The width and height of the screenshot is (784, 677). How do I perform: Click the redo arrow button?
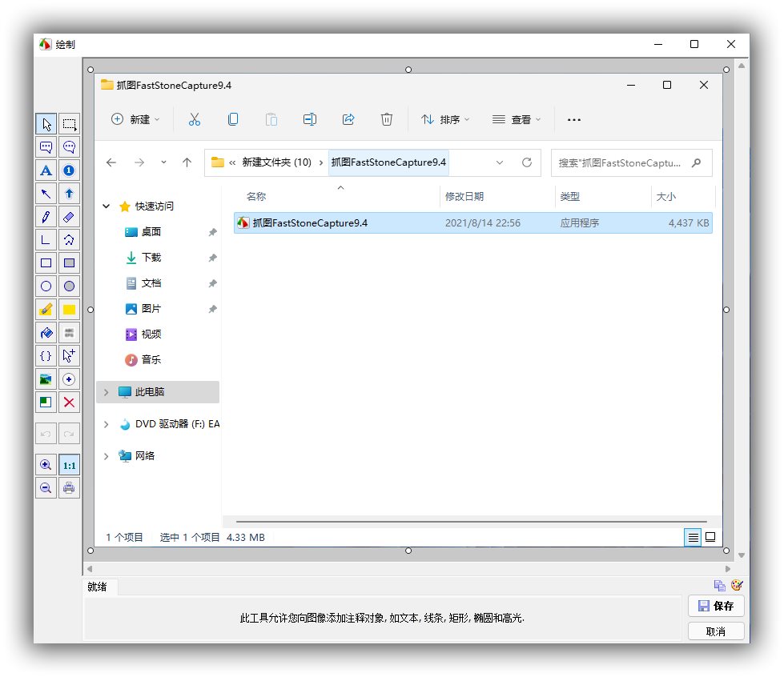coord(69,434)
